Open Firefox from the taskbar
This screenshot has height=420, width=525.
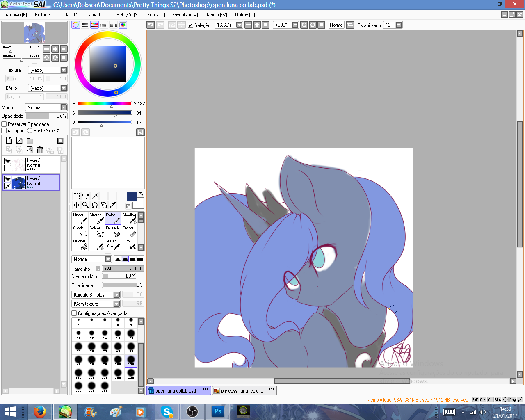click(x=40, y=411)
